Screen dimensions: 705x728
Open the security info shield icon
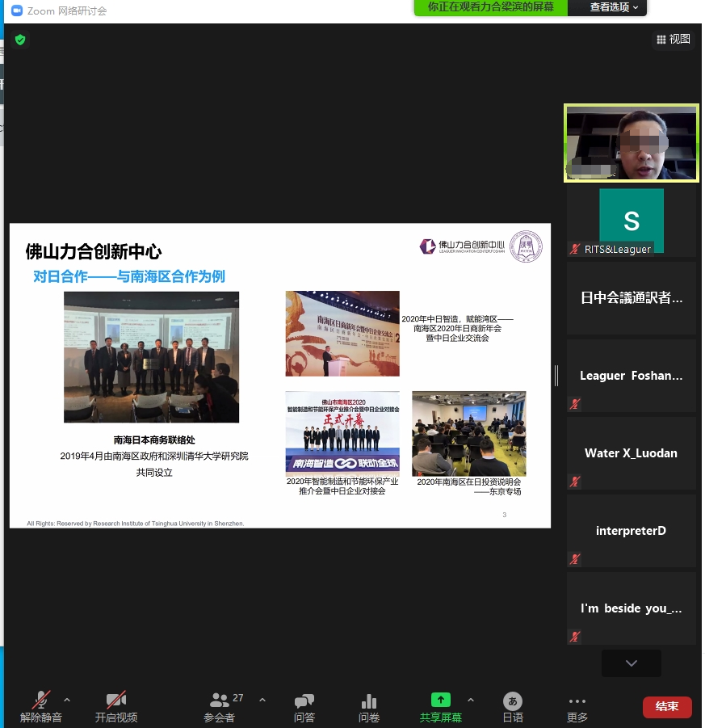(x=20, y=40)
